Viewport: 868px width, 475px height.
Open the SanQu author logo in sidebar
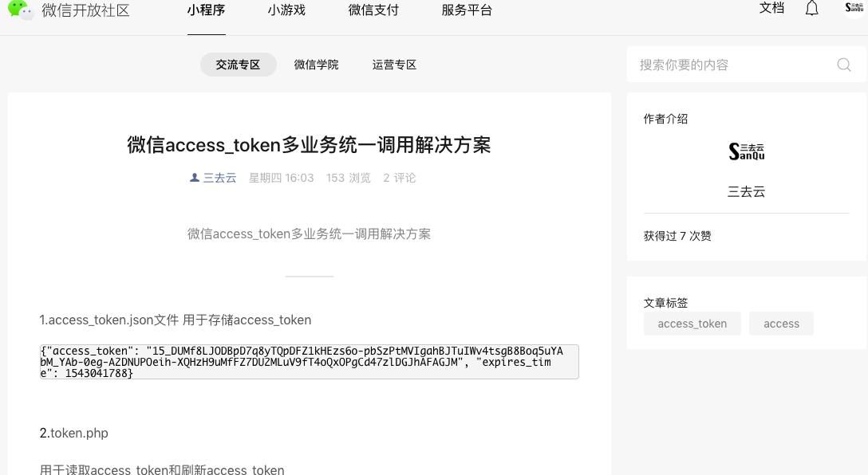pos(746,151)
